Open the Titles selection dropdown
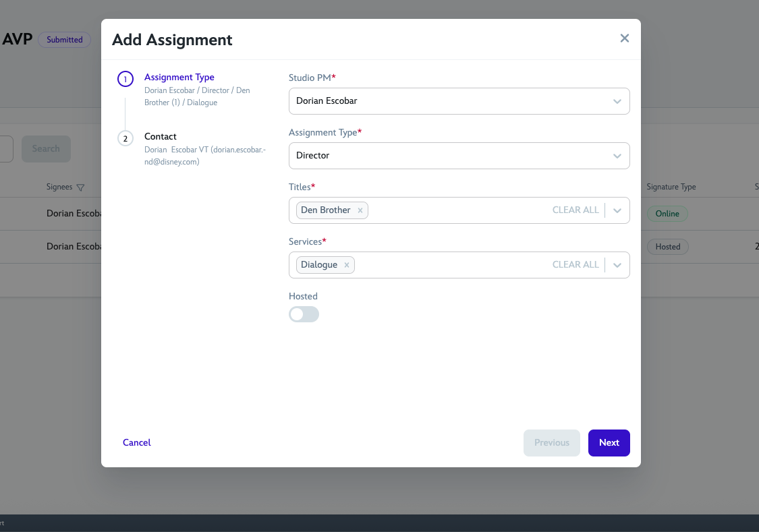Viewport: 759px width, 532px height. tap(617, 210)
